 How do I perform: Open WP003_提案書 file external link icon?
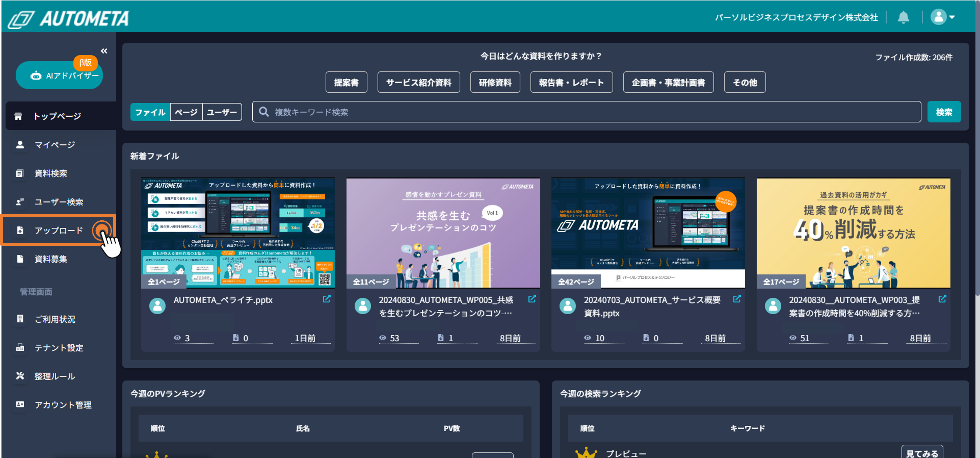[942, 299]
